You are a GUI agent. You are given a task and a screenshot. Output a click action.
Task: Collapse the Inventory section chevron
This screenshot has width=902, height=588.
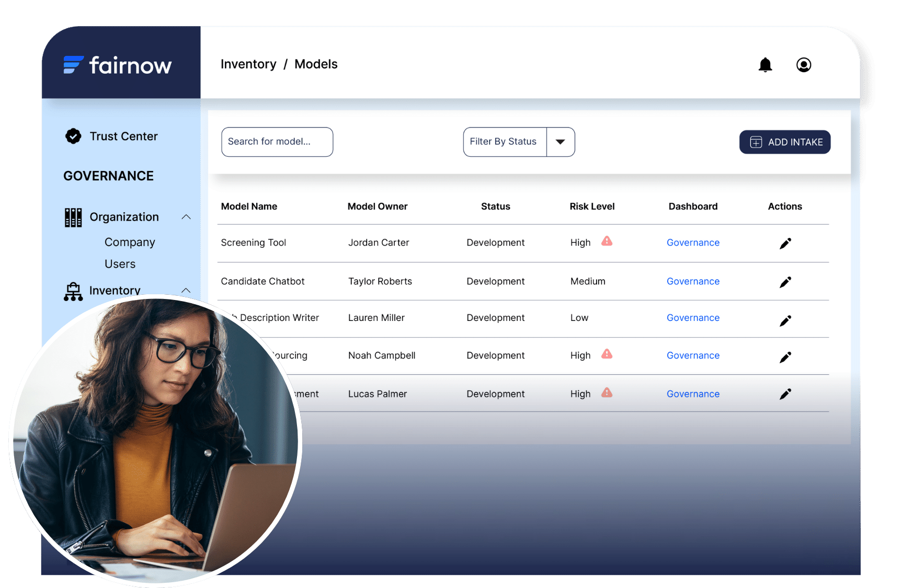[186, 291]
